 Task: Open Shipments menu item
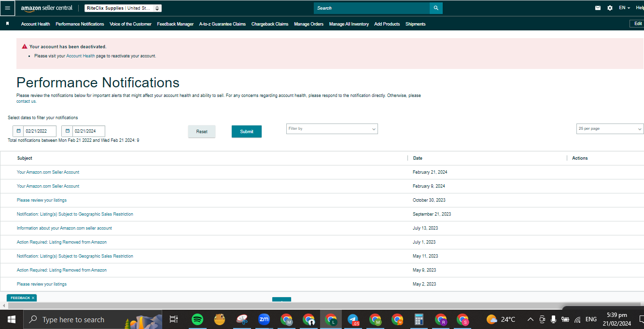(416, 24)
